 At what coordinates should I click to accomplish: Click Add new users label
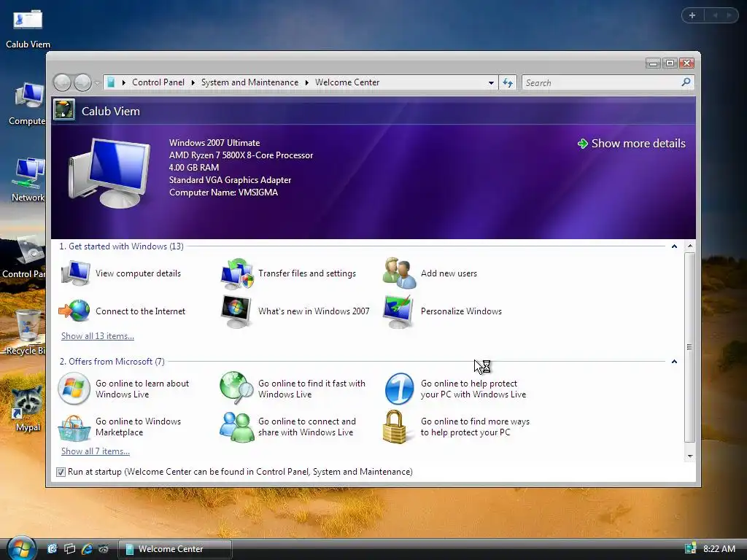coord(449,273)
